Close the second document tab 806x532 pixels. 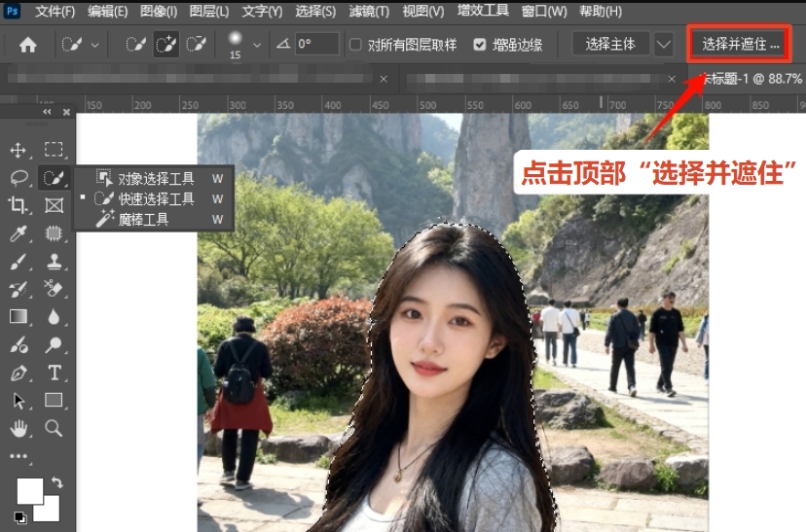click(672, 79)
